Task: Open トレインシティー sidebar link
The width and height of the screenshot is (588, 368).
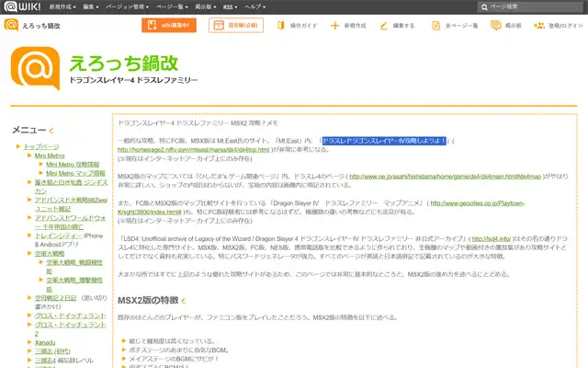Action: click(x=58, y=236)
